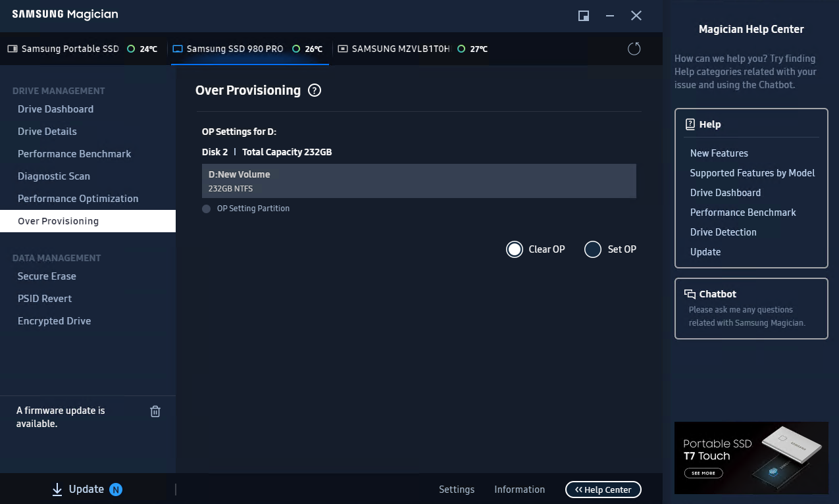Image resolution: width=839 pixels, height=504 pixels.
Task: Click 'Disk 2 | Total Capacity 232GB' text
Action: click(x=267, y=152)
